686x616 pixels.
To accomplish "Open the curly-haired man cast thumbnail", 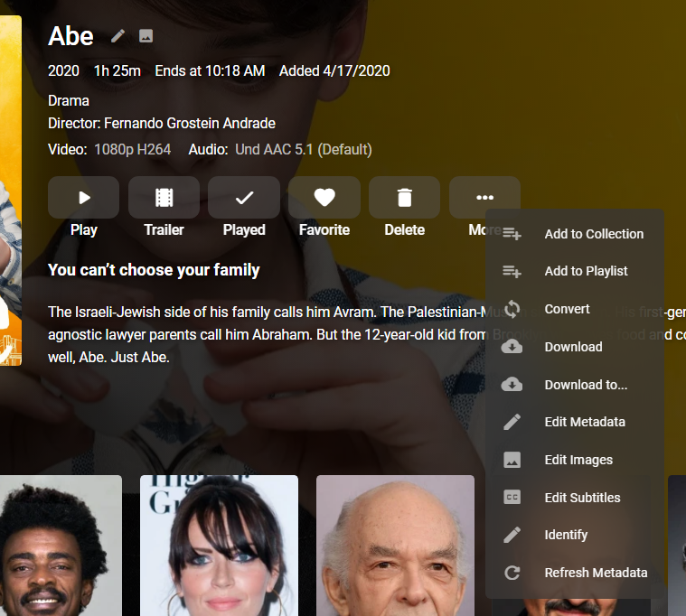I will (61, 546).
